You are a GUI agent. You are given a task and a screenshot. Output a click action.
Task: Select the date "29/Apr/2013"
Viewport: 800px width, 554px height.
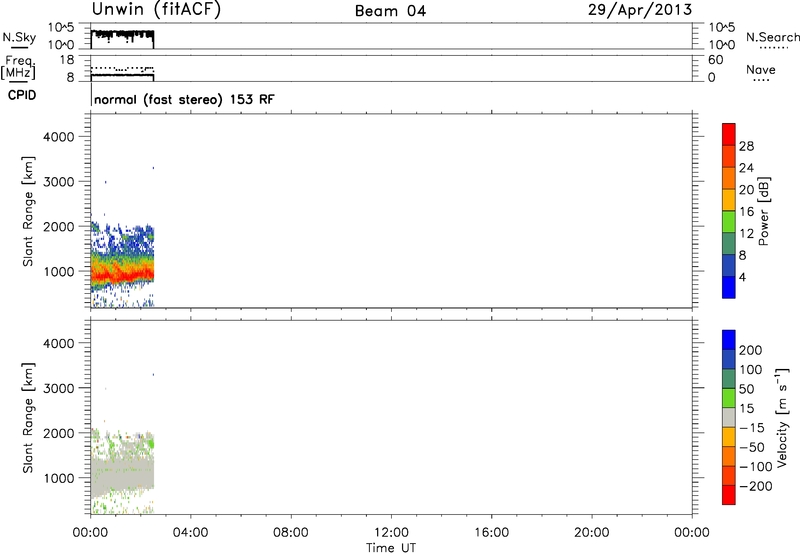640,10
